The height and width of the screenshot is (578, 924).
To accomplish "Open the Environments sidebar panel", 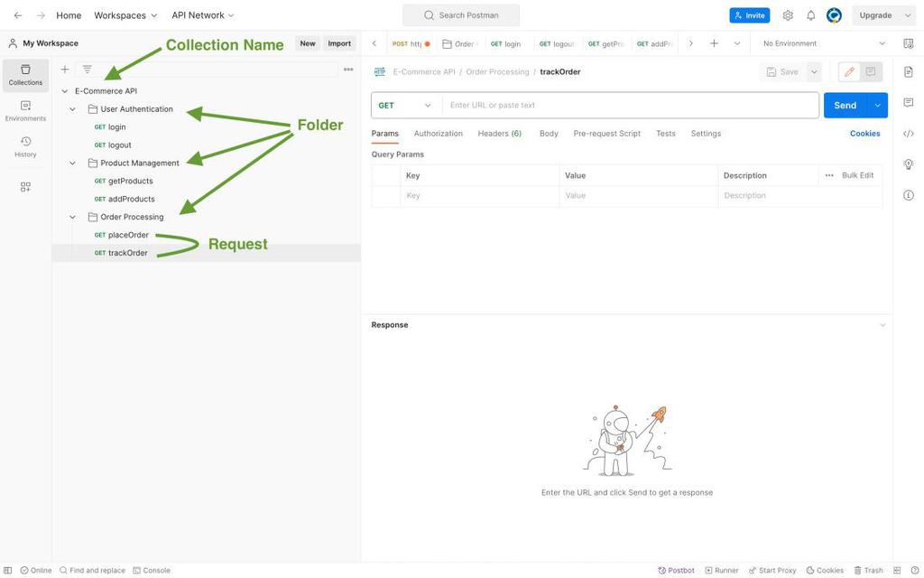I will coord(25,111).
